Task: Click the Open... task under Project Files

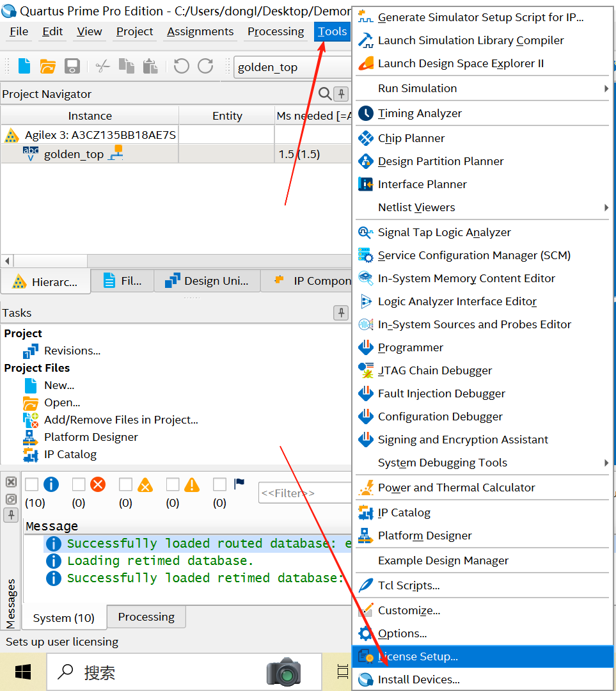Action: (x=62, y=403)
